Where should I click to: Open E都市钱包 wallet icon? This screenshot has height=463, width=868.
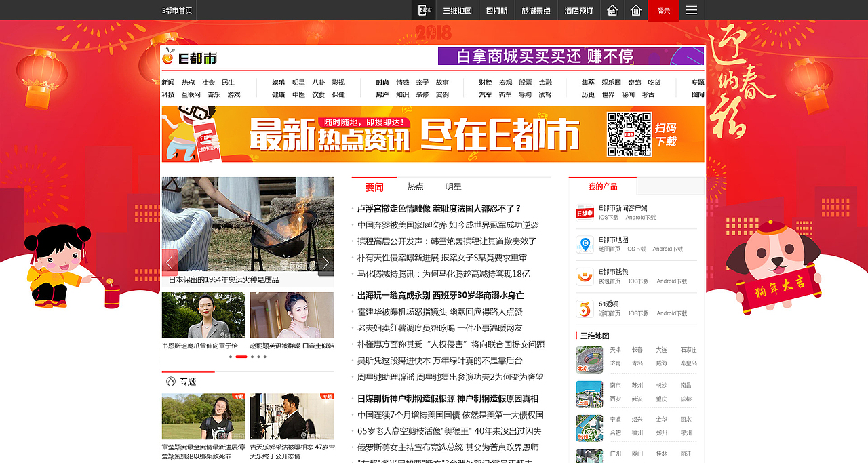coord(585,277)
